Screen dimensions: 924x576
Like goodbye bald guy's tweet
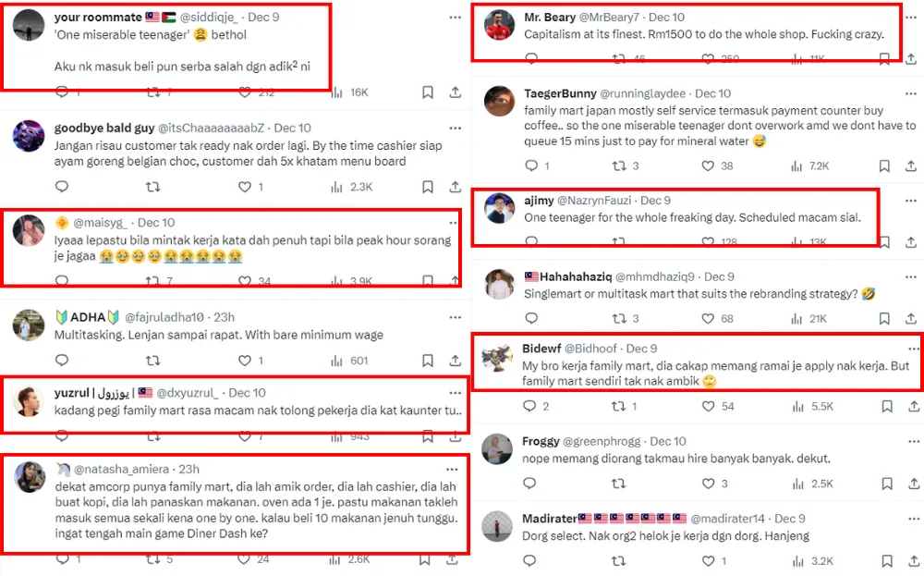click(245, 187)
